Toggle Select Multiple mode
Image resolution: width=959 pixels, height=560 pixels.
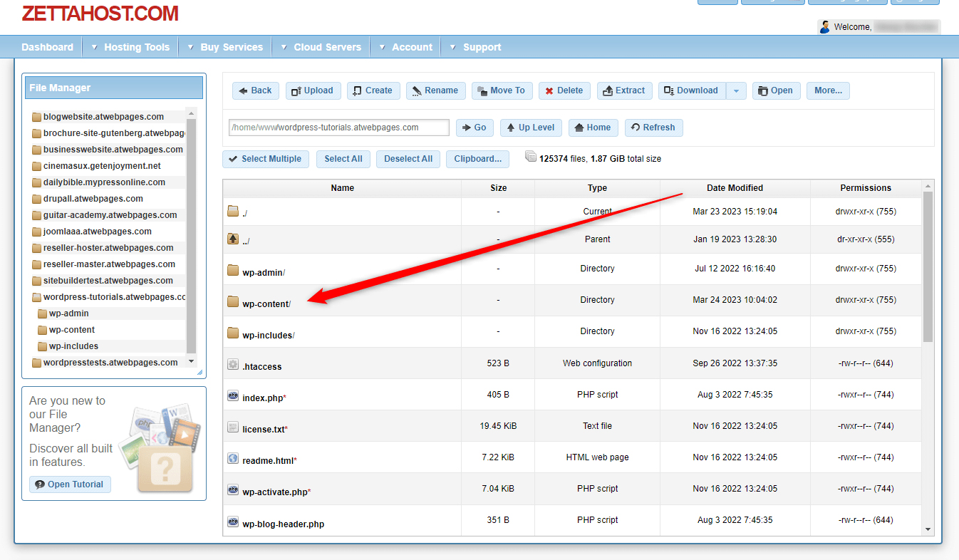point(266,159)
